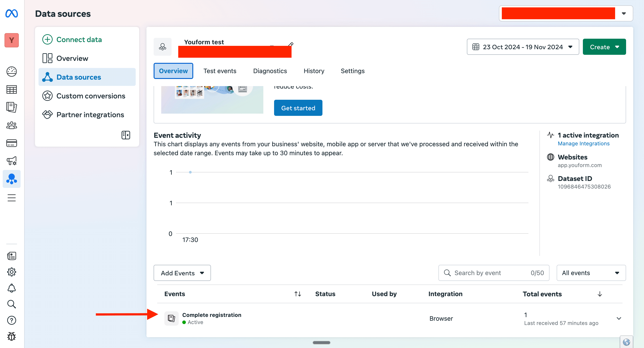
Task: Switch to the History tab
Action: pyautogui.click(x=314, y=71)
